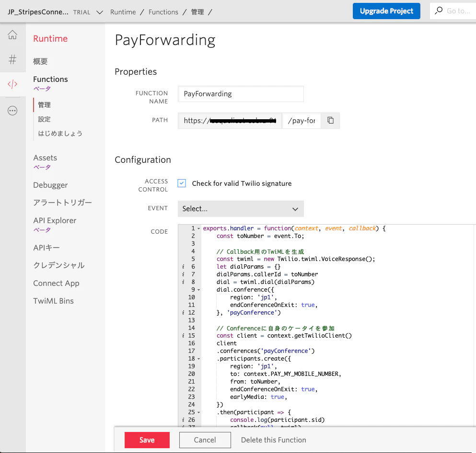The width and height of the screenshot is (476, 453).
Task: Open TwiML Bins in the sidebar
Action: tap(53, 301)
